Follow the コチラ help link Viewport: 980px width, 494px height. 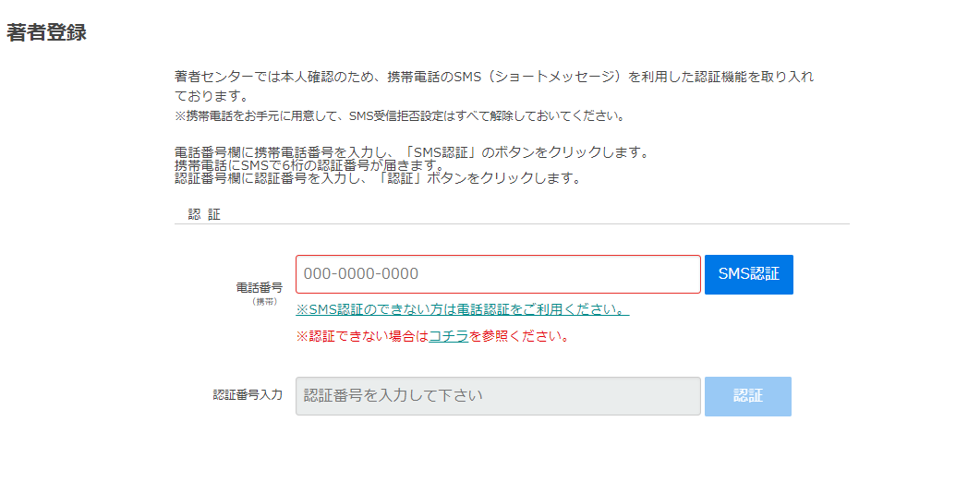448,336
